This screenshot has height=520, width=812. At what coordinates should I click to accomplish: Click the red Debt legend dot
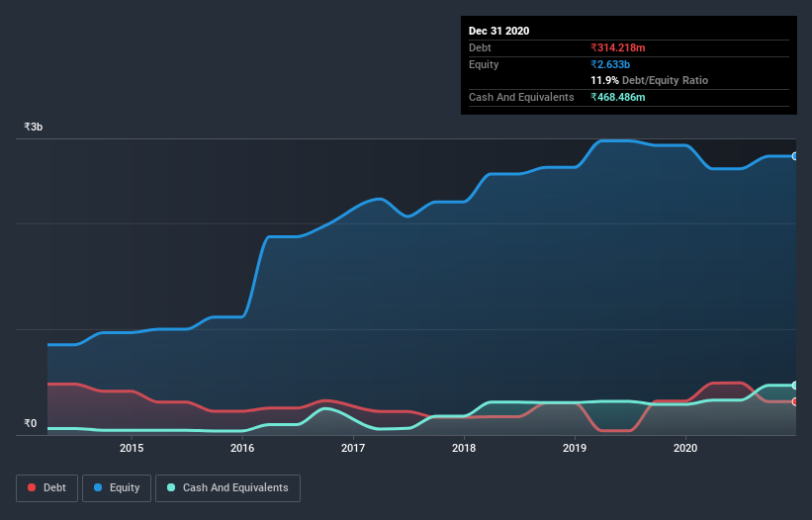(x=32, y=487)
